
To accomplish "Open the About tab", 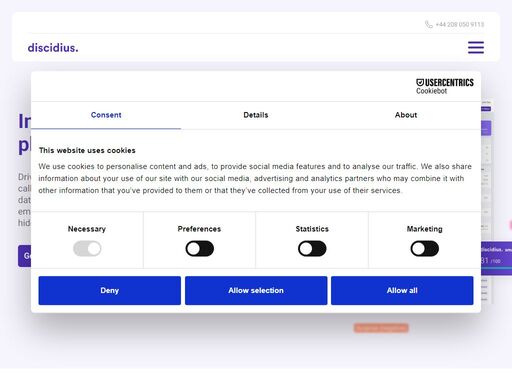I will point(406,115).
